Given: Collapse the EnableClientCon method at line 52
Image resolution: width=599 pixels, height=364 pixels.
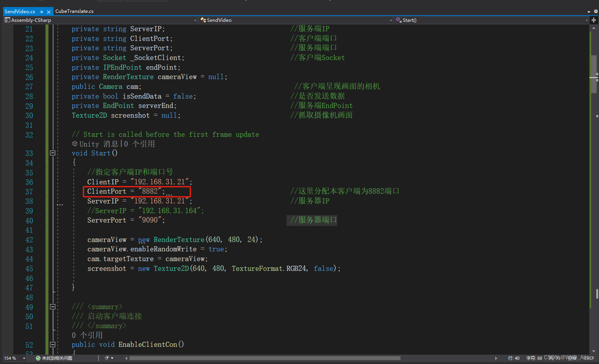Looking at the screenshot, I should click(53, 345).
